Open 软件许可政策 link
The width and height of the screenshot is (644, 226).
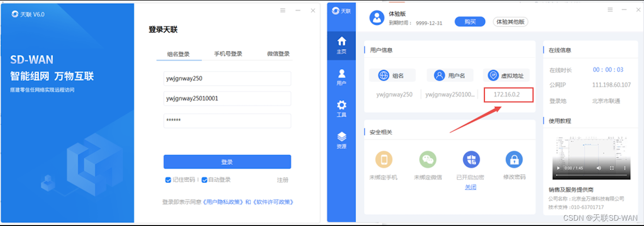click(273, 202)
